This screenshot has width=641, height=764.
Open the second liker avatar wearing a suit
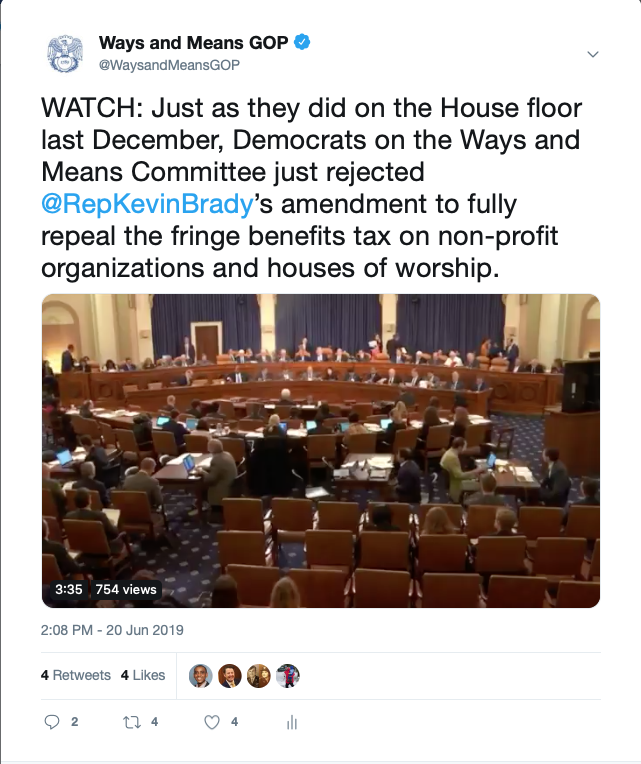point(230,676)
